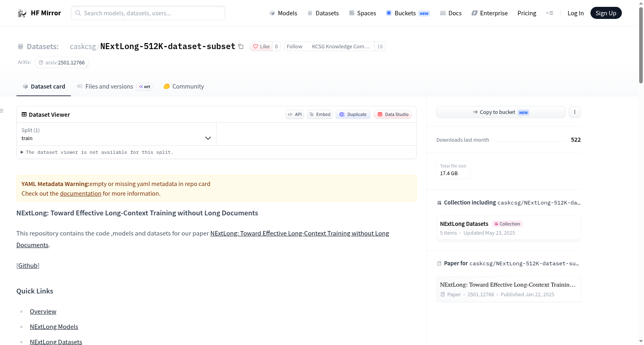Open Buckets in the navigation

tap(408, 13)
